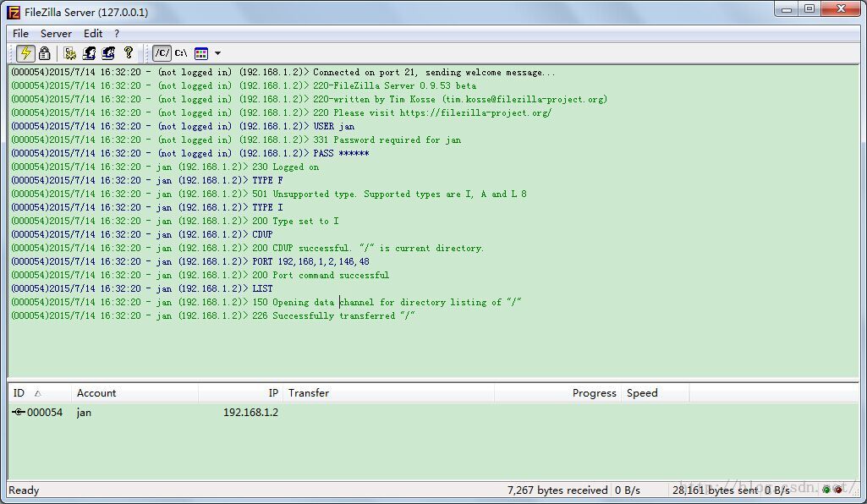Select connection 000054 row

pyautogui.click(x=433, y=413)
